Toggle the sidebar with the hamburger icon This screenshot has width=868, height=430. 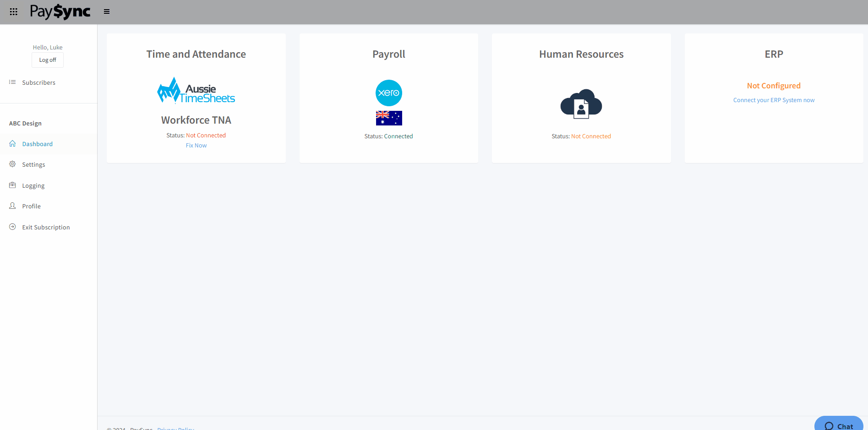click(x=106, y=11)
